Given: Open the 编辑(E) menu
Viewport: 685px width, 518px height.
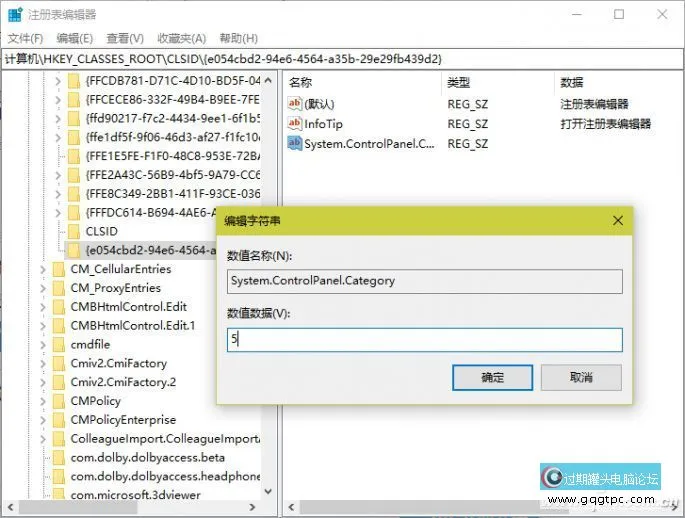Looking at the screenshot, I should pyautogui.click(x=75, y=38).
